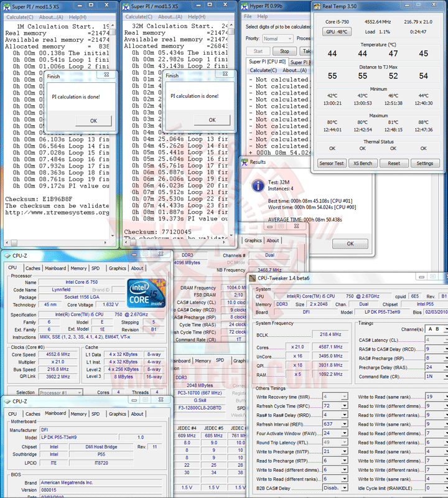This screenshot has width=448, height=498.
Task: Launch XS Bench in Real Temp
Action: pyautogui.click(x=363, y=163)
